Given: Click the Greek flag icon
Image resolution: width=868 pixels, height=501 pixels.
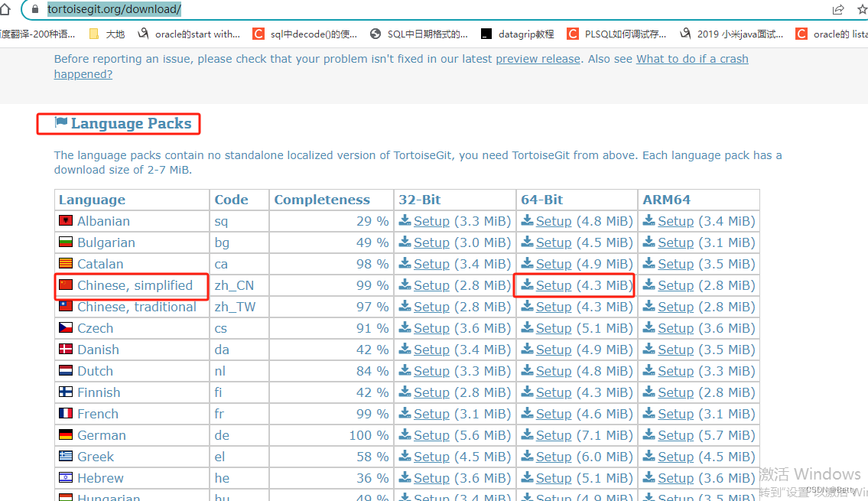Looking at the screenshot, I should [x=66, y=456].
